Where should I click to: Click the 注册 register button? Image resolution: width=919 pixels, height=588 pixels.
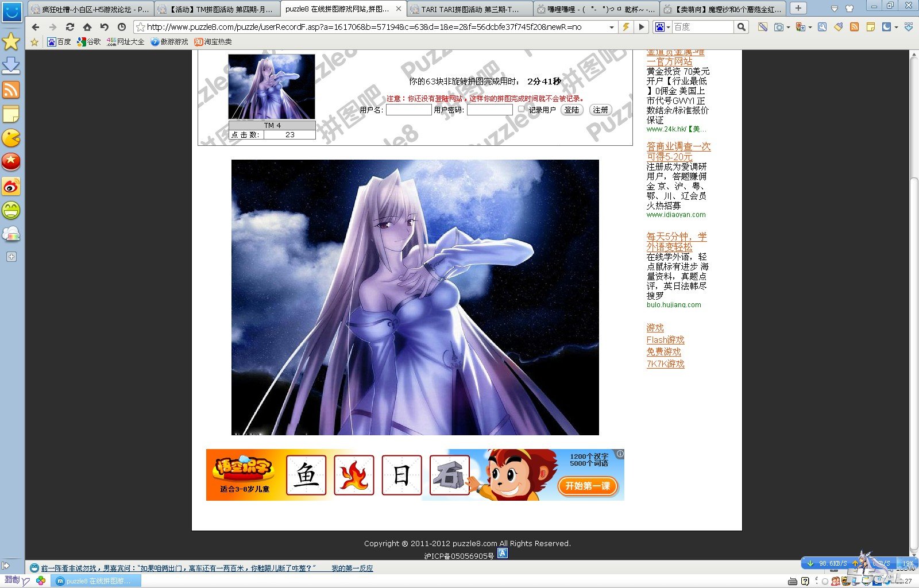[x=601, y=110]
